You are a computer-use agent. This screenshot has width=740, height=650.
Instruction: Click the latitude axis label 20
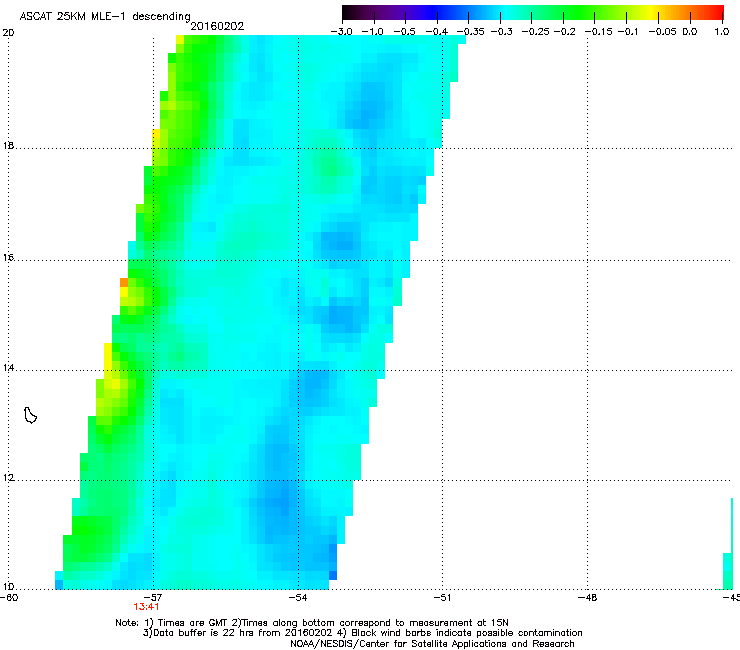point(9,33)
